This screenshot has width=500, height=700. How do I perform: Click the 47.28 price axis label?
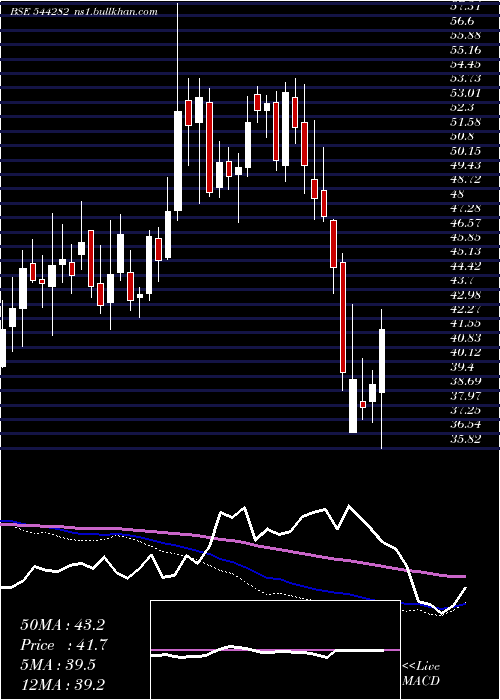465,208
